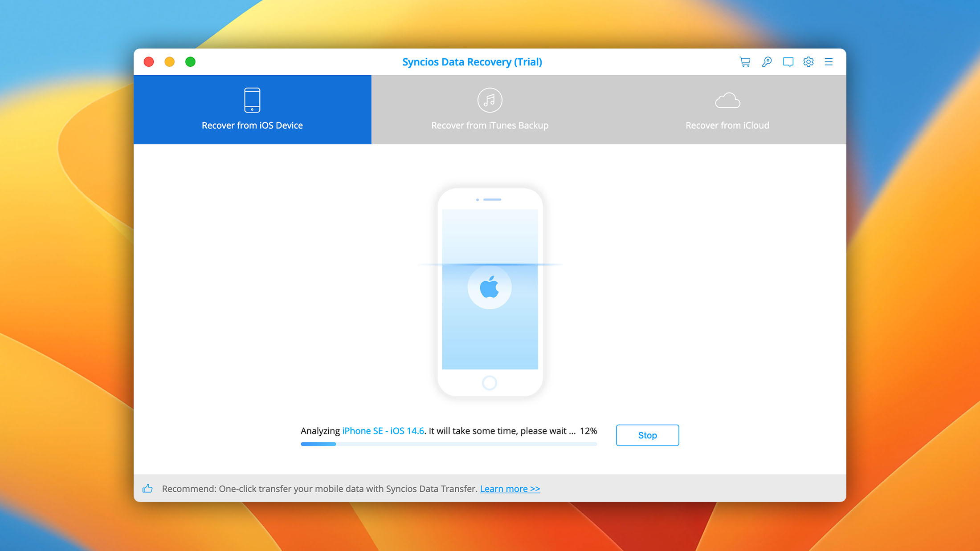The height and width of the screenshot is (551, 980).
Task: Switch to Recover from iTunes Backup tab
Action: (x=490, y=109)
